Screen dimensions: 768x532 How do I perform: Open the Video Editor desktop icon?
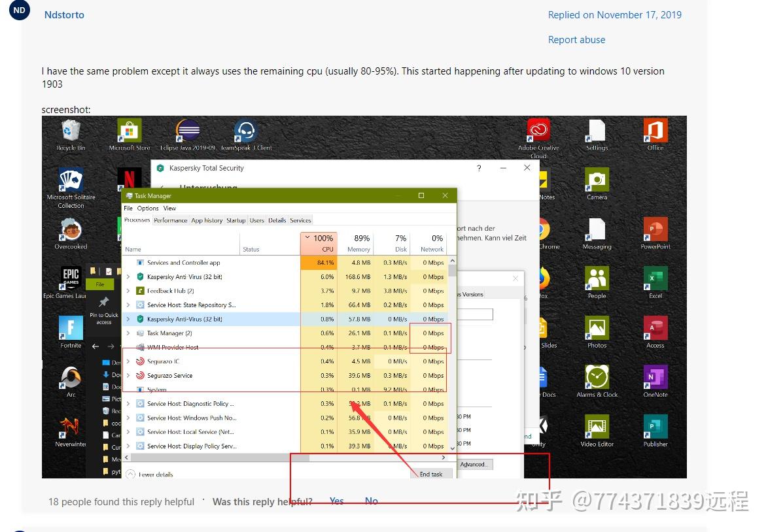[x=597, y=426]
